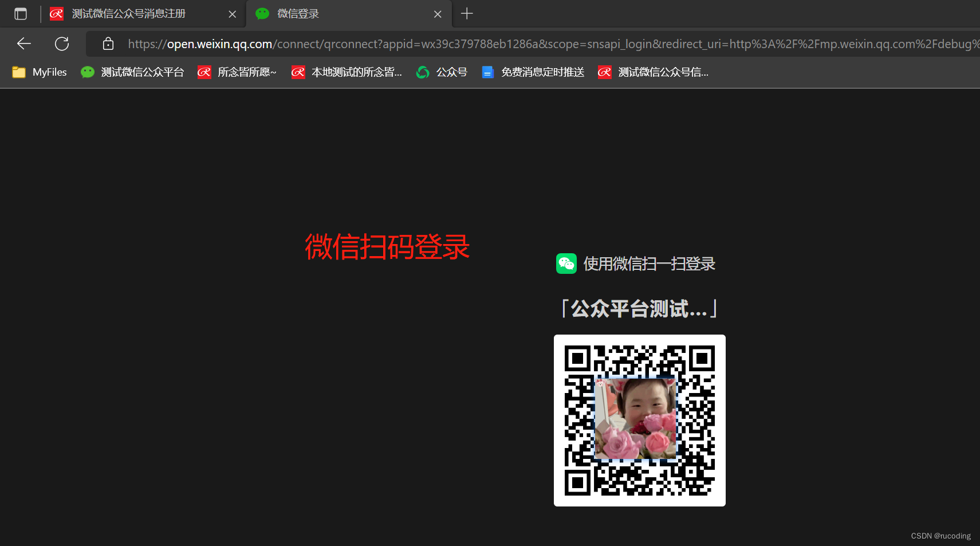The image size is (980, 546).
Task: View site security lock info
Action: coord(108,44)
